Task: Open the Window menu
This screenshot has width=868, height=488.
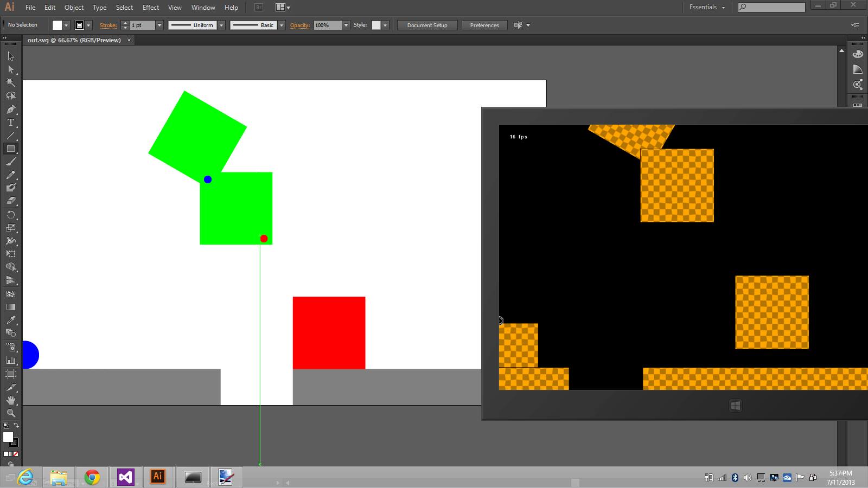Action: point(203,8)
